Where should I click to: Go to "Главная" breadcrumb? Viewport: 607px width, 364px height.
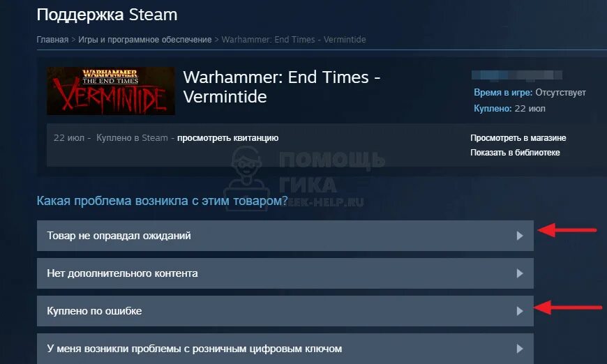52,40
